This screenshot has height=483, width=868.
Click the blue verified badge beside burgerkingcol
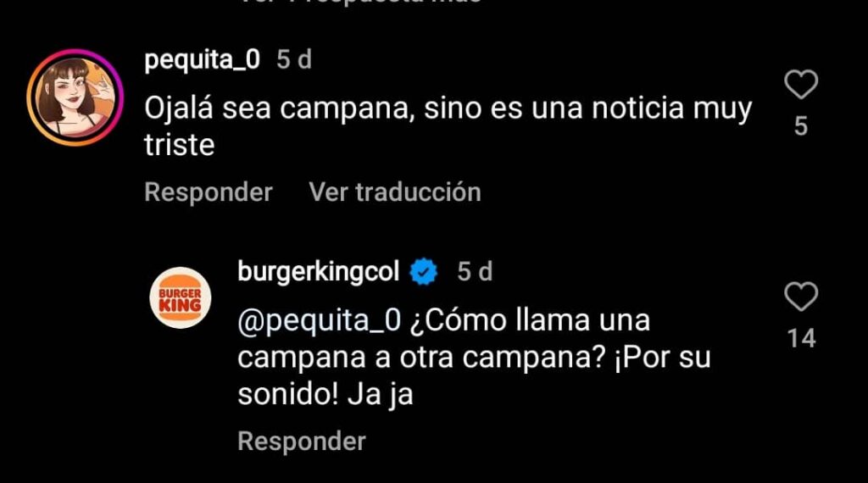[x=424, y=272]
